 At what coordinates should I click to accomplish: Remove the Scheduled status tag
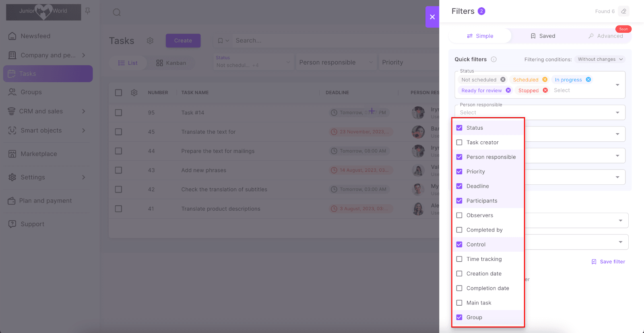coord(545,80)
